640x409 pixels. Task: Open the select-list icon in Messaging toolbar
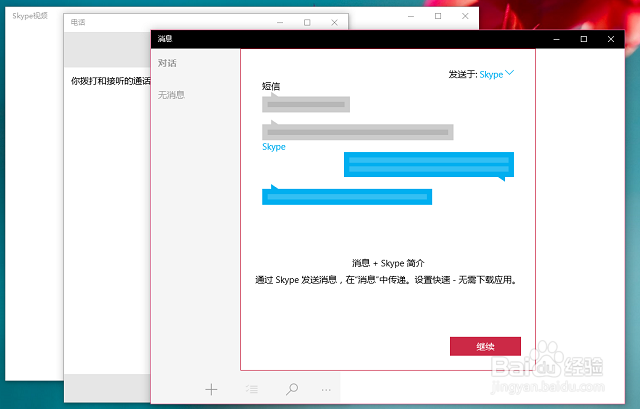[252, 389]
